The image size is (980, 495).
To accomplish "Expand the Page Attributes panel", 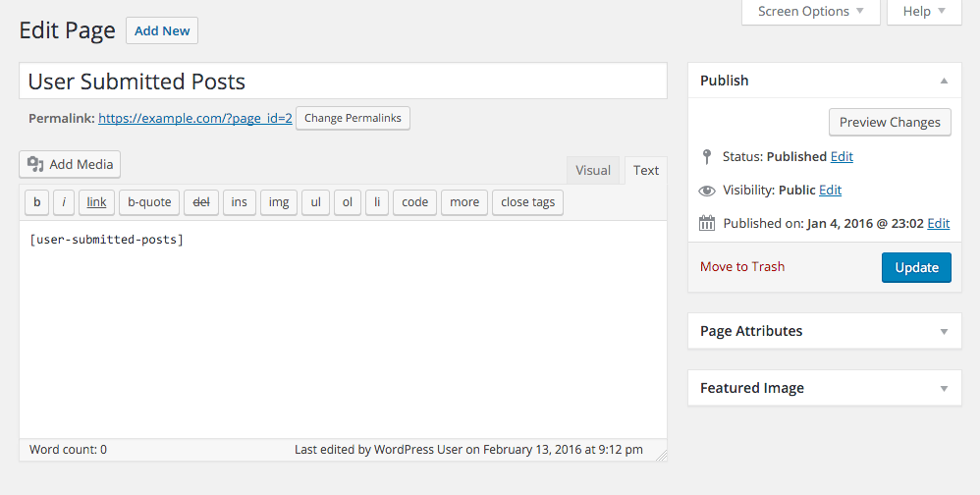I will [x=944, y=331].
